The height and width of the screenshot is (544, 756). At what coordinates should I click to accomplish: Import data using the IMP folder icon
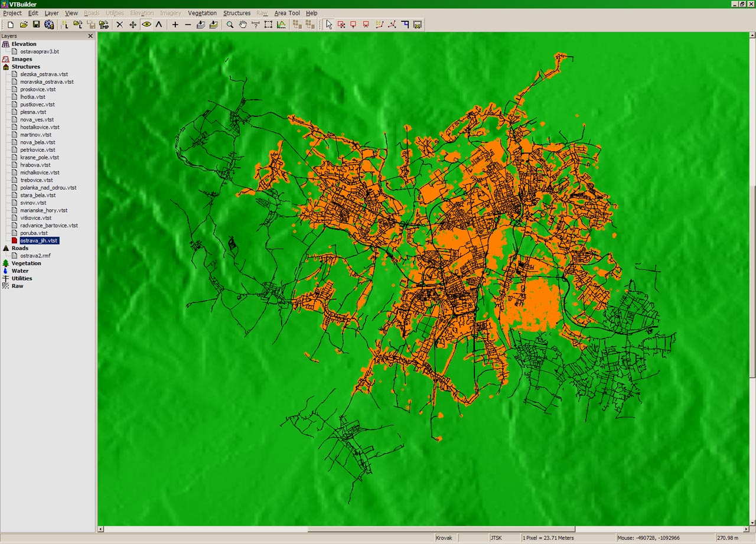click(104, 25)
